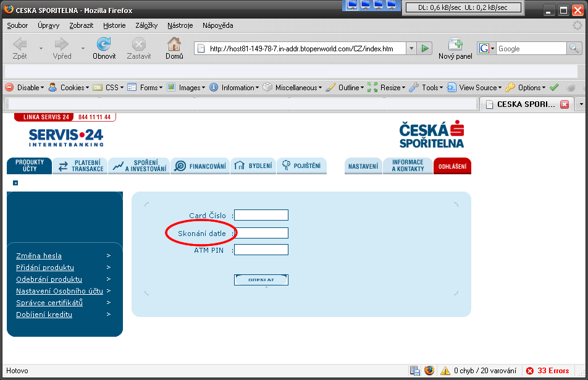This screenshot has width=588, height=380.
Task: Click the search magnifier icon
Action: [x=574, y=48]
